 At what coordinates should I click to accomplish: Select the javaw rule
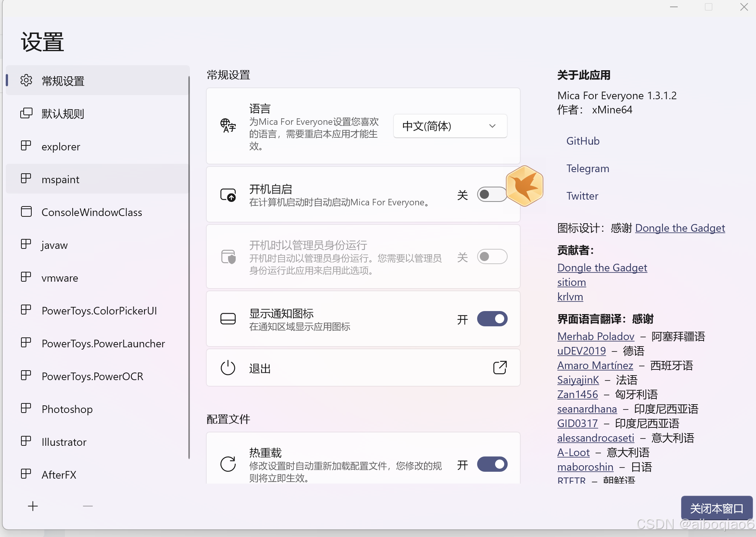(x=97, y=245)
